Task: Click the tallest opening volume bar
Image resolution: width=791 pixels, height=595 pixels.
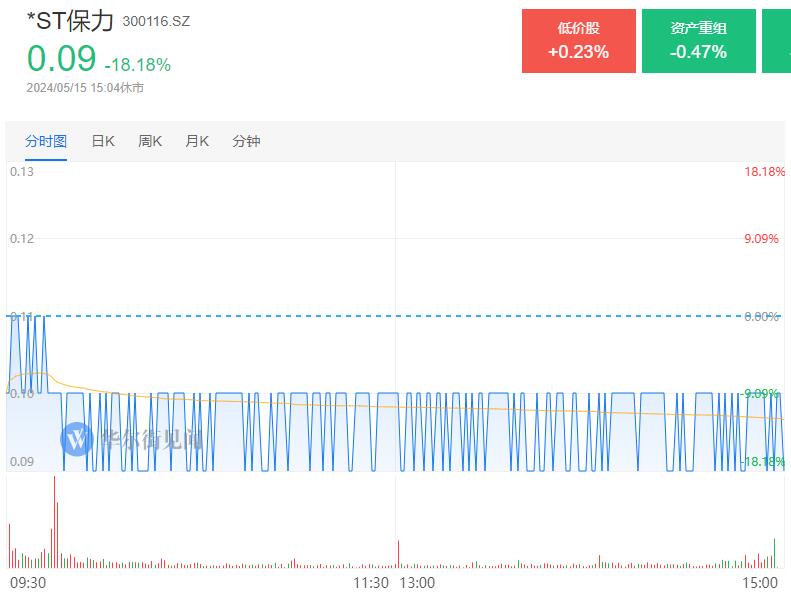Action: (54, 522)
